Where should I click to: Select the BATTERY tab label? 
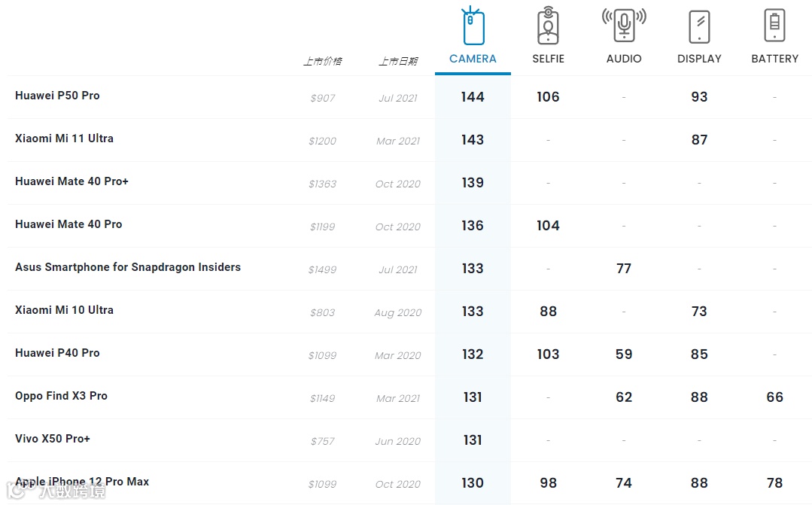[x=774, y=59]
